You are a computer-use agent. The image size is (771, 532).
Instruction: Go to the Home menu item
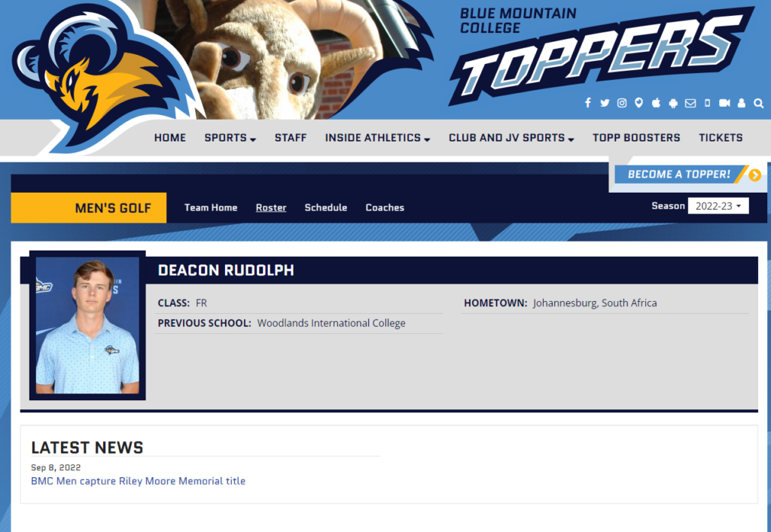(x=169, y=138)
